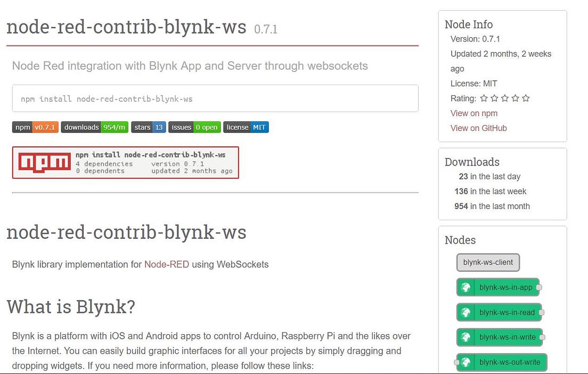Click the Blynk icon on blynk-ws-in-app node
Viewport: 588px width, 374px height.
click(464, 287)
